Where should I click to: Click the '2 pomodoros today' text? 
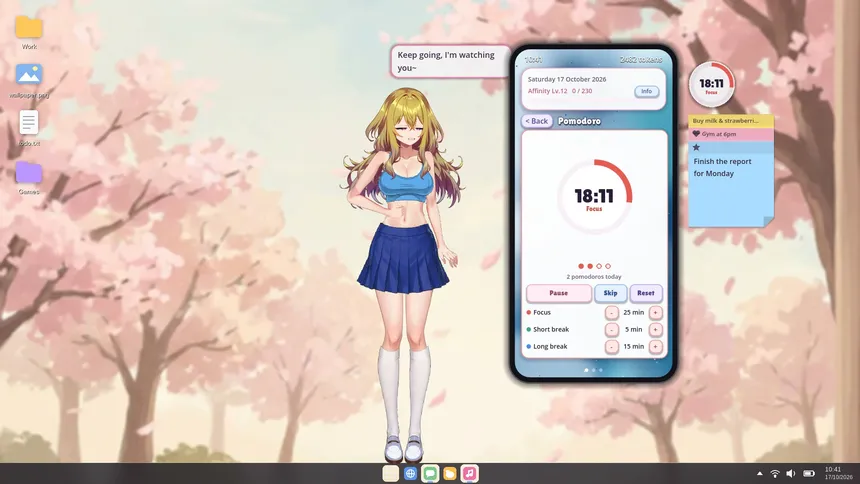click(x=594, y=277)
